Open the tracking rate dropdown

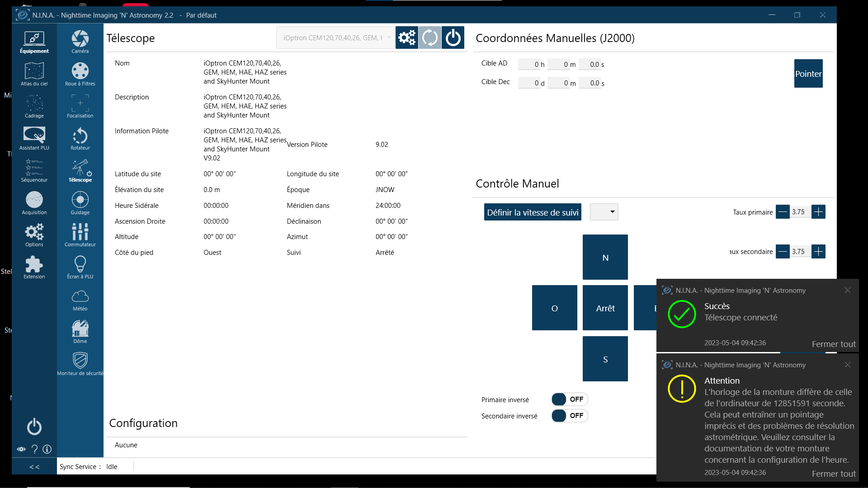coord(604,212)
